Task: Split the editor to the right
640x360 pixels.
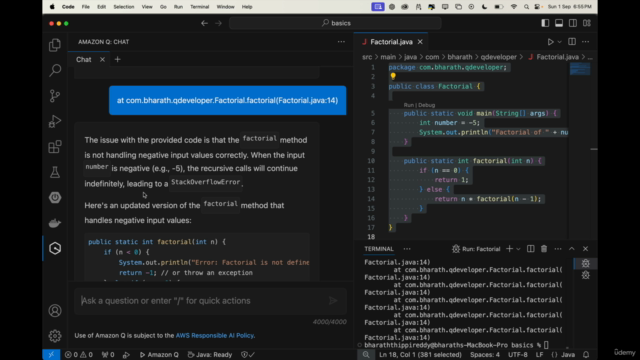Action: (x=572, y=42)
